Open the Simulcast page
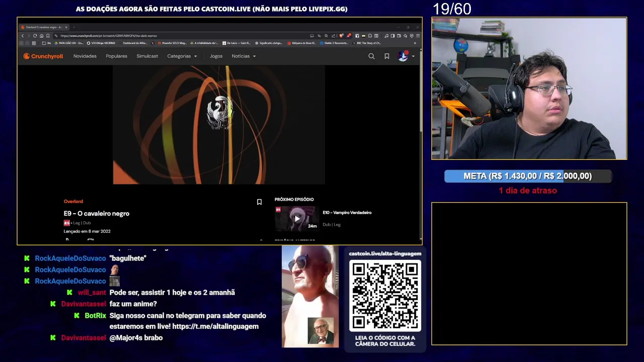The width and height of the screenshot is (644, 362). pos(147,56)
